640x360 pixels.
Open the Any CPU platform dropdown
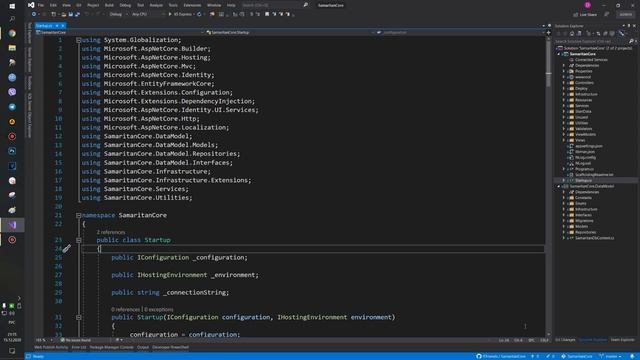point(148,14)
